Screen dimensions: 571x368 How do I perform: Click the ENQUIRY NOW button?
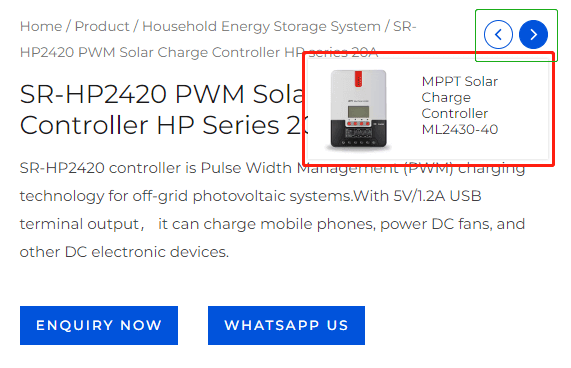pos(99,325)
